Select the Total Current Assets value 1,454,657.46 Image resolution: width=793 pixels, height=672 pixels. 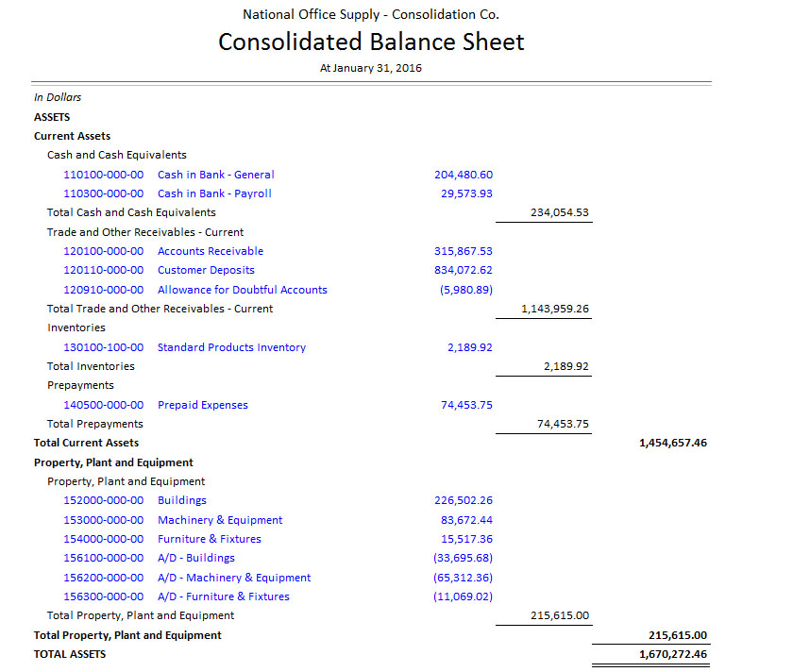click(673, 443)
